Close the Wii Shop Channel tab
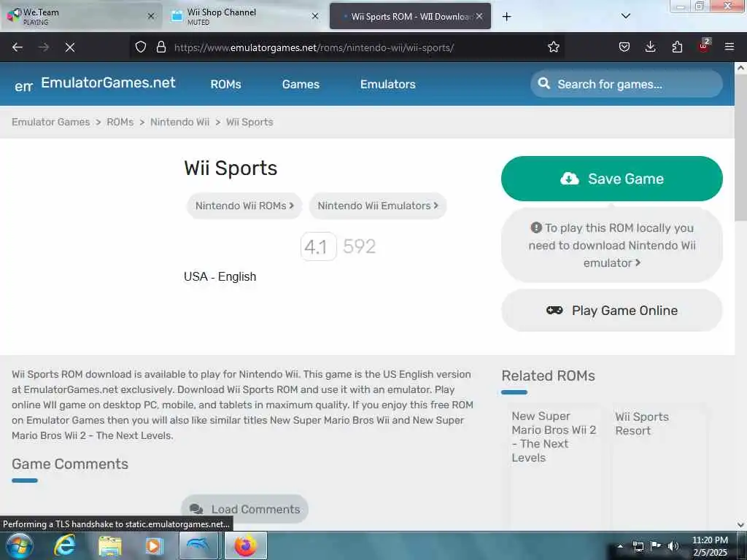The width and height of the screenshot is (747, 560). 315,16
